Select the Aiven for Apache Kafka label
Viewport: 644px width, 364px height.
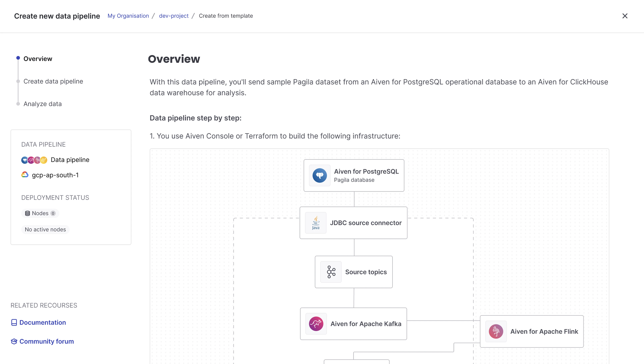pos(366,324)
